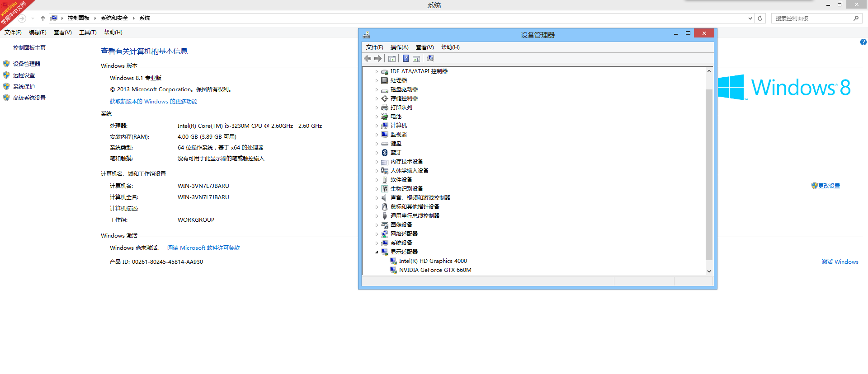Click fingerprint icon for 生物识别设备
This screenshot has height=374, width=868.
(x=385, y=189)
